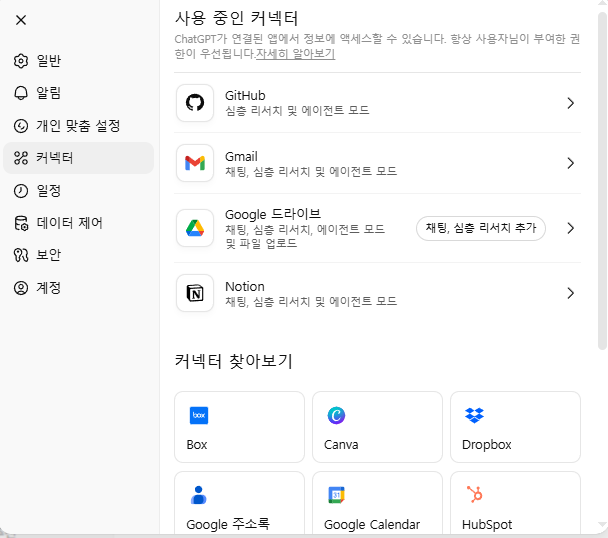This screenshot has height=538, width=608.
Task: Open the 알림 settings tab
Action: [78, 93]
